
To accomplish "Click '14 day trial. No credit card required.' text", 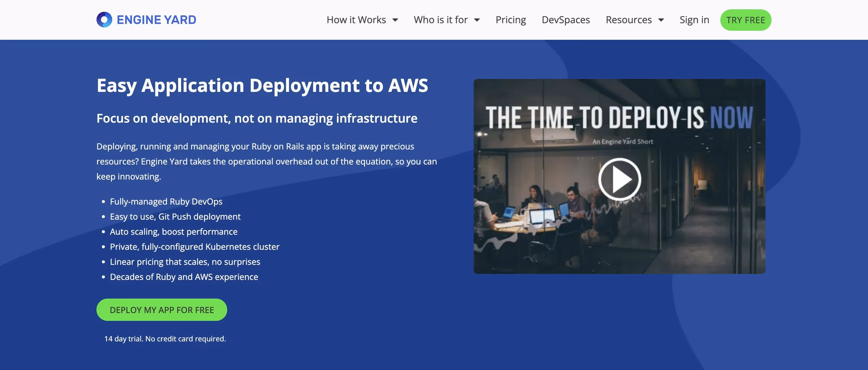I will [x=165, y=339].
